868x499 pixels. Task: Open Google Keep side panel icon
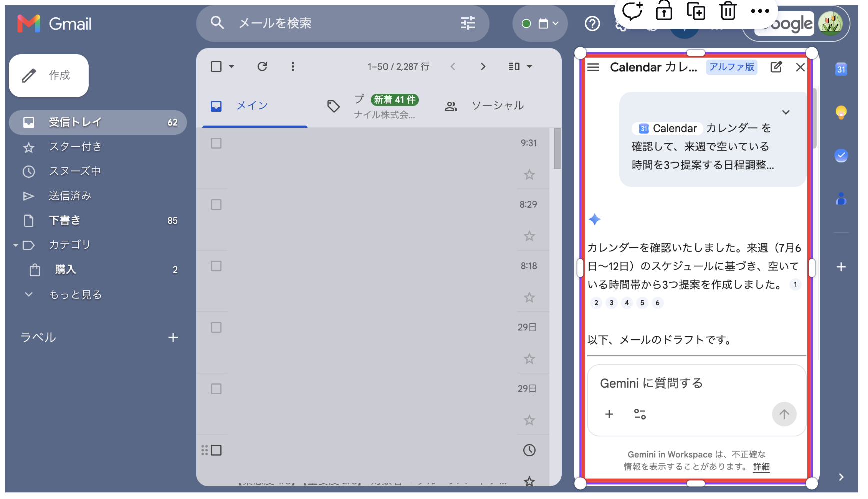841,112
